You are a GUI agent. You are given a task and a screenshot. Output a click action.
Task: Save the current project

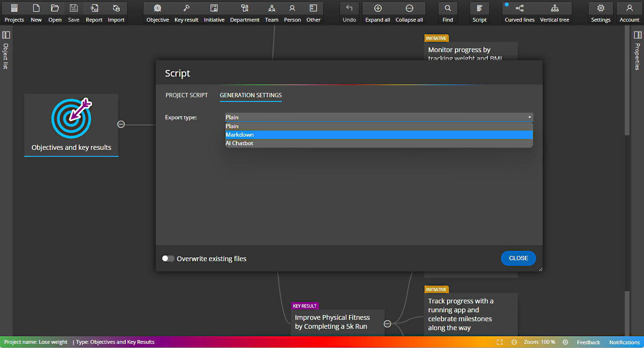pos(74,13)
